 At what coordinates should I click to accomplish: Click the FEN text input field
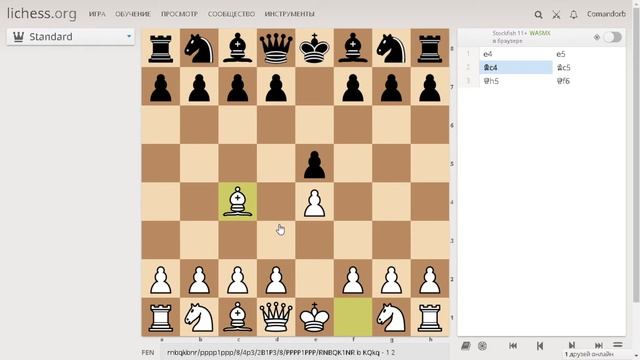tap(304, 352)
